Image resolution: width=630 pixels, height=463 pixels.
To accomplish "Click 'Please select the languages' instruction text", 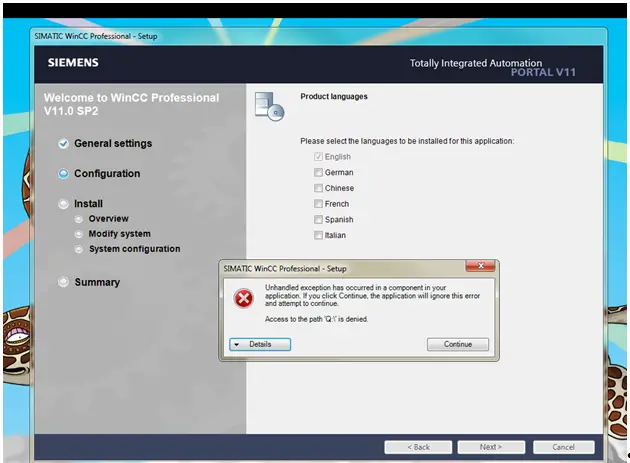I will [407, 141].
